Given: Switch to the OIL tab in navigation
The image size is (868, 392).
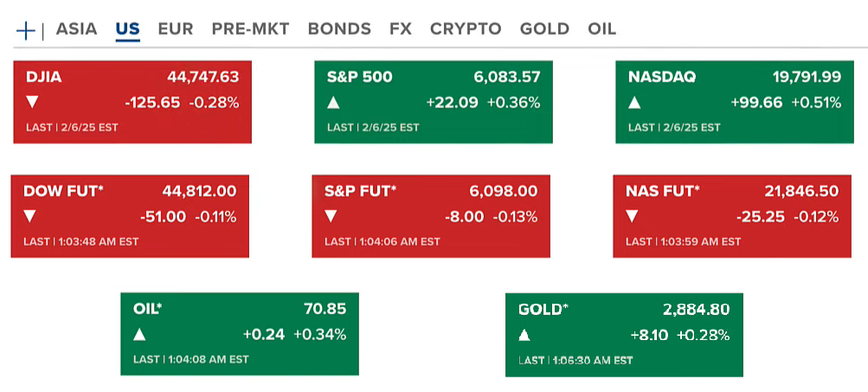Looking at the screenshot, I should pos(601,29).
